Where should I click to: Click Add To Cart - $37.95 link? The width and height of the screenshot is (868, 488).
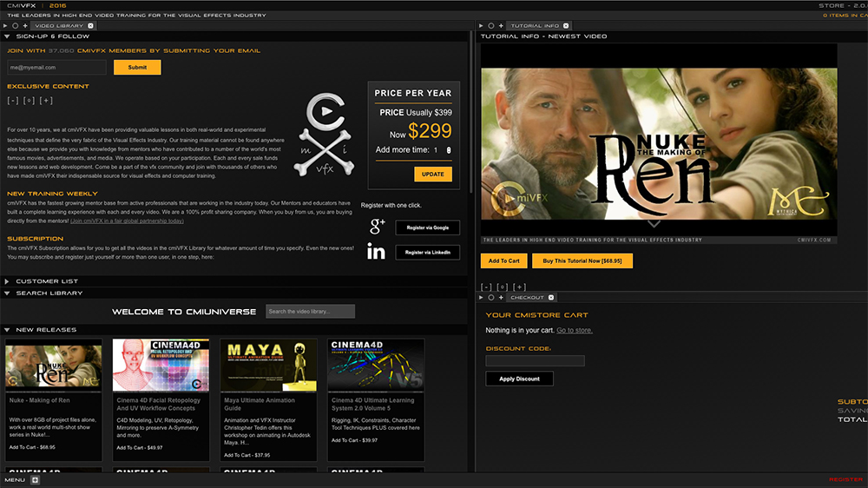point(247,455)
